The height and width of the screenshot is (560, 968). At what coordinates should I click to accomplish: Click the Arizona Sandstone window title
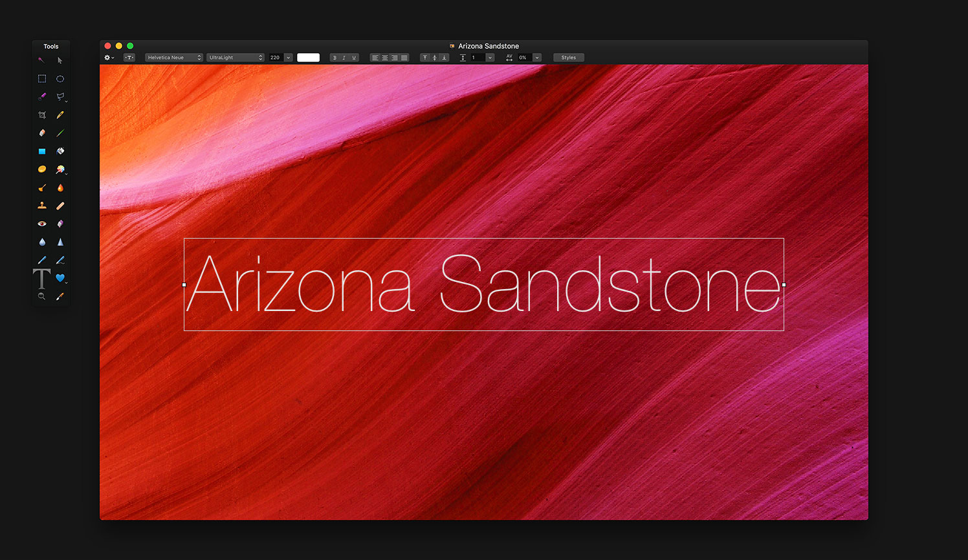489,46
